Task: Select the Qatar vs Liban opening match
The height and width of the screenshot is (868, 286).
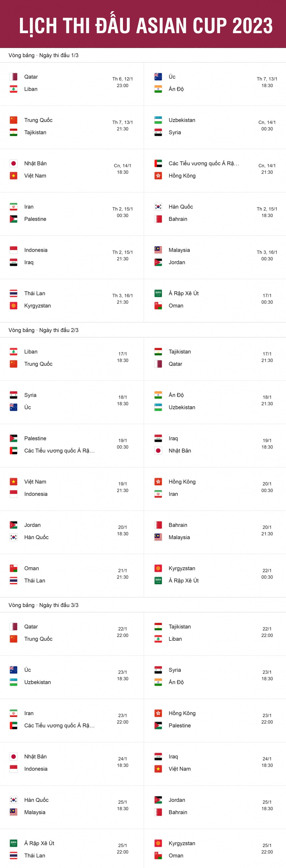Action: click(x=72, y=84)
